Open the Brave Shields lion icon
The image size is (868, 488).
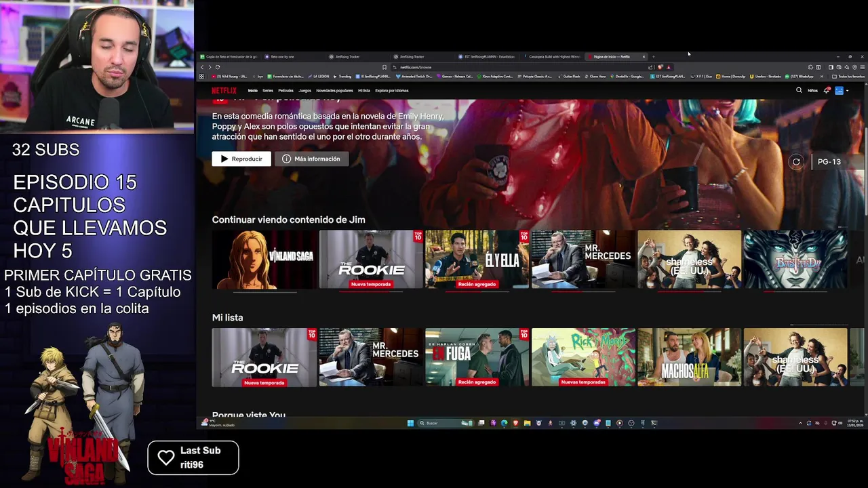click(660, 67)
